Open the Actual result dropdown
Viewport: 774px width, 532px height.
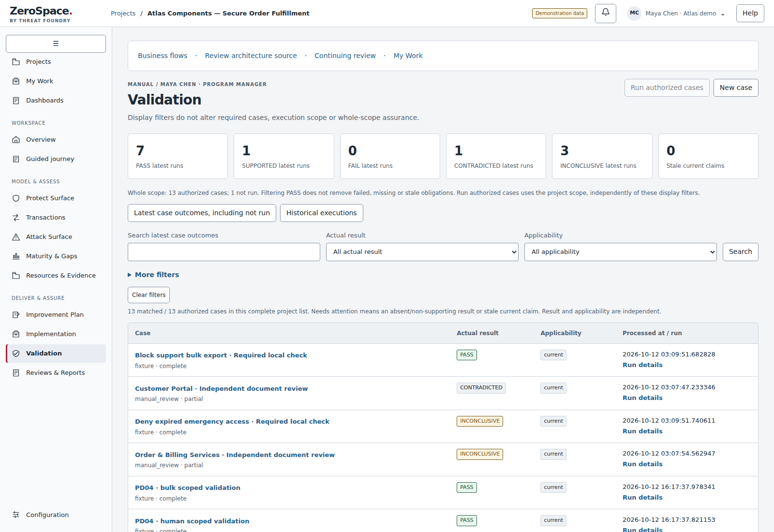[422, 252]
